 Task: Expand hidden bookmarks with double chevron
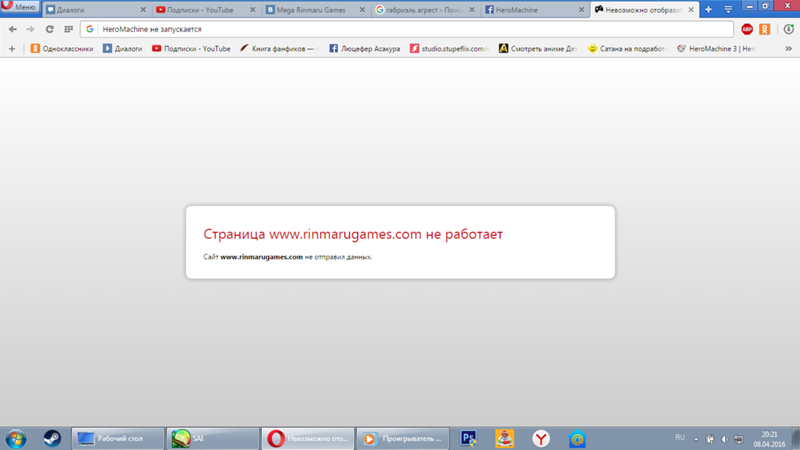788,48
